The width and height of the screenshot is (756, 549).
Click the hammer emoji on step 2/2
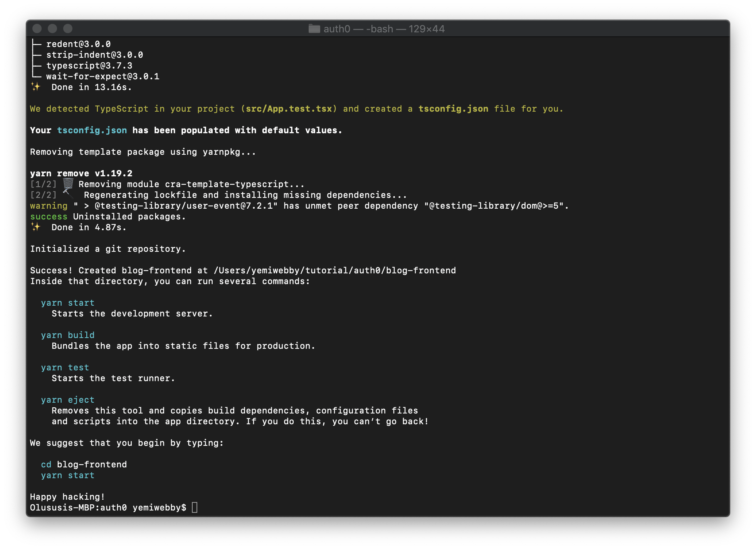[x=68, y=194]
